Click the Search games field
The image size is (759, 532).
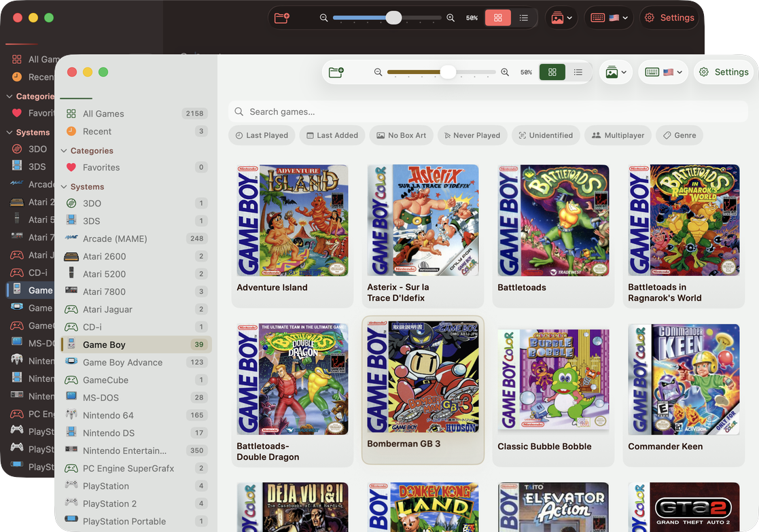tap(488, 112)
